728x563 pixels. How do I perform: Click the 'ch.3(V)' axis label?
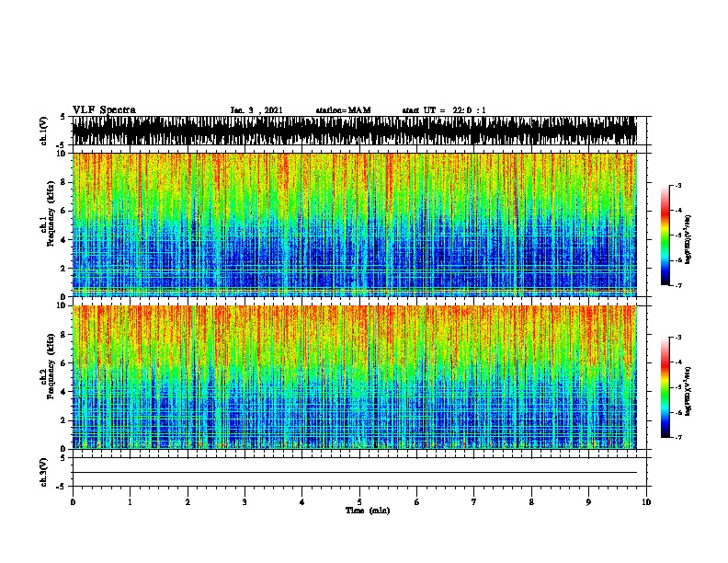point(44,472)
